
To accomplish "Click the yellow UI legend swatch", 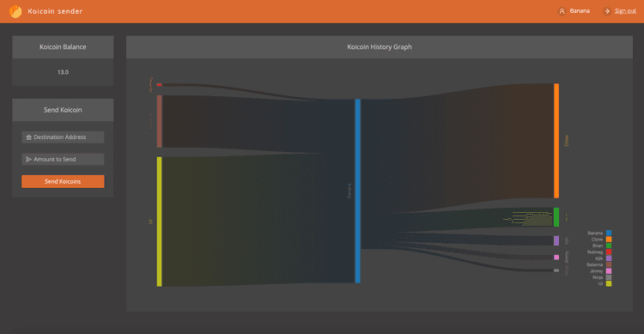I will click(609, 283).
